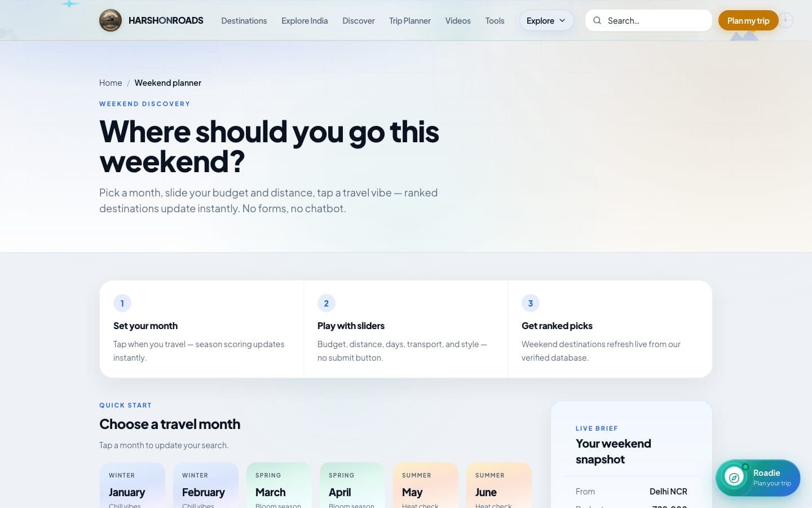Image resolution: width=812 pixels, height=508 pixels.
Task: Pick the June summer card
Action: [x=499, y=485]
